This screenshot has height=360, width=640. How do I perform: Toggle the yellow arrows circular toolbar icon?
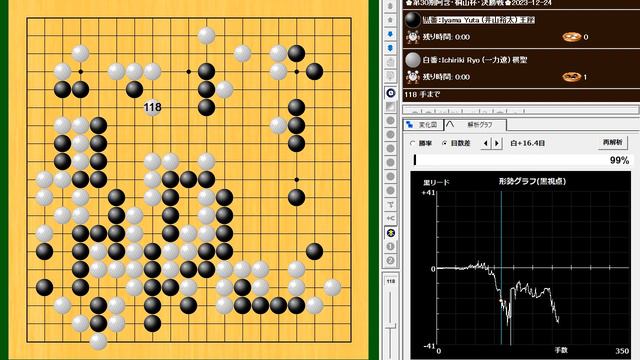391,233
